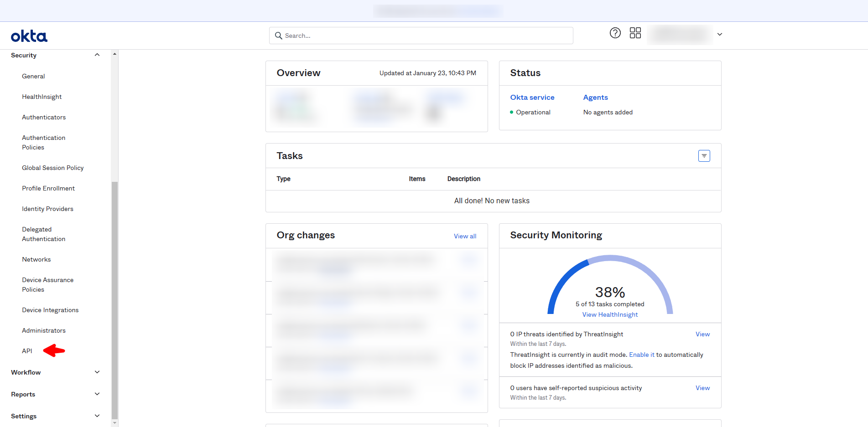The height and width of the screenshot is (427, 868).
Task: Open Authenticators in the sidebar
Action: coord(44,117)
